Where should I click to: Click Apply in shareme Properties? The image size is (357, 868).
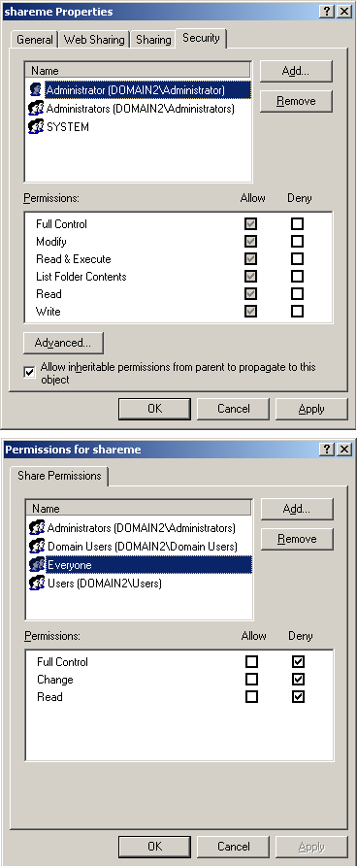click(x=311, y=409)
